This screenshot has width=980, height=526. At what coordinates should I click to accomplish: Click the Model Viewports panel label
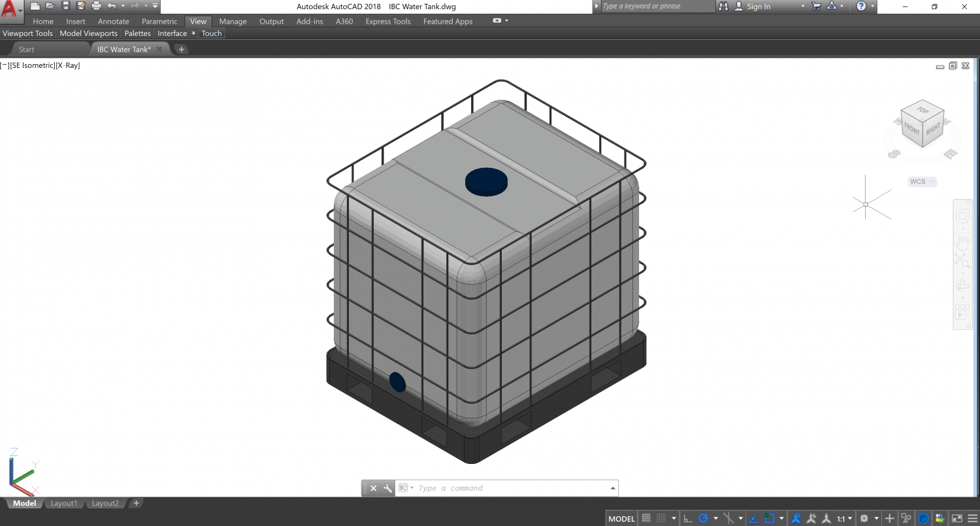click(x=88, y=33)
